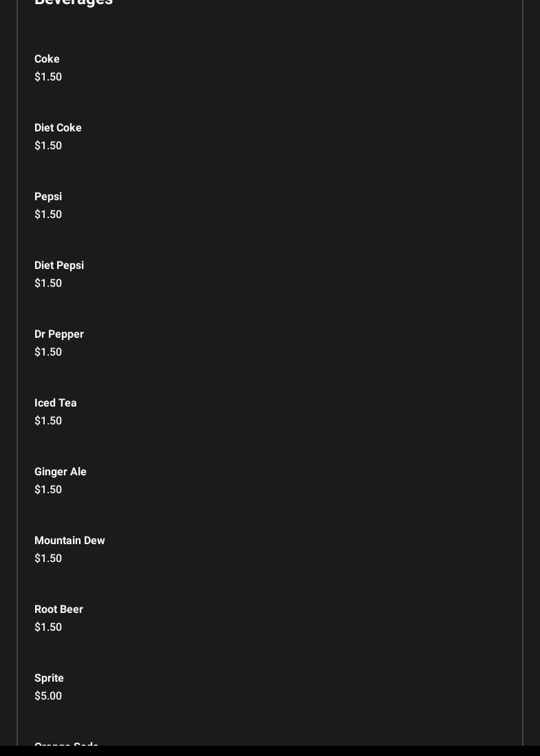Click the price under Dr Pepper
Screen dimensions: 540x756
pos(48,352)
